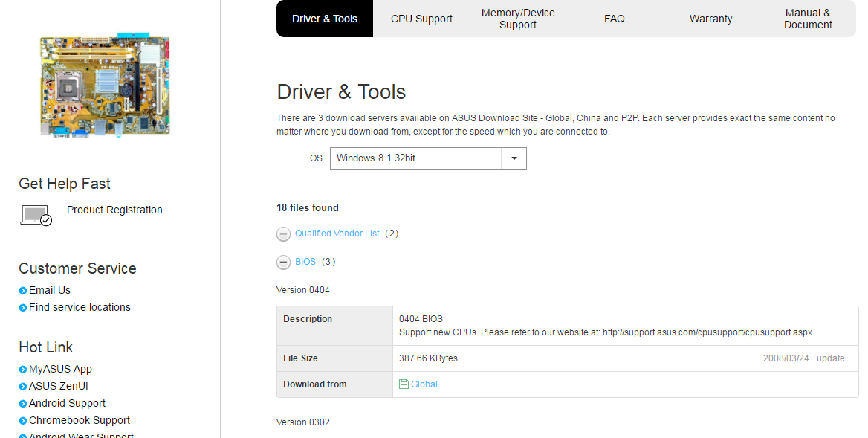Select the Warranty tab
This screenshot has width=868, height=438.
710,19
